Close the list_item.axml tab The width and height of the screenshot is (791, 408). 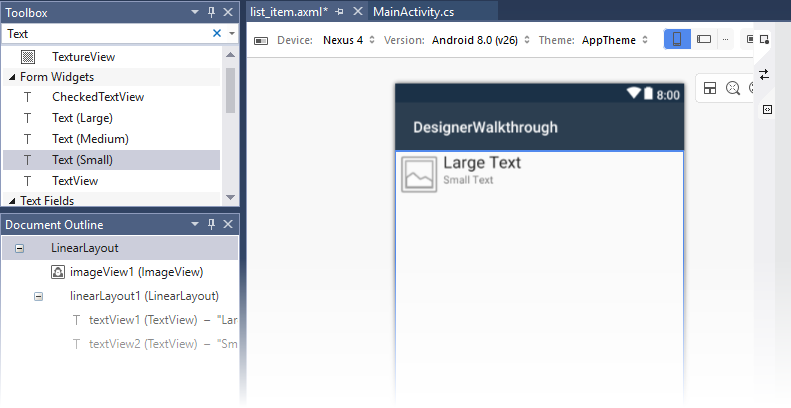(357, 11)
